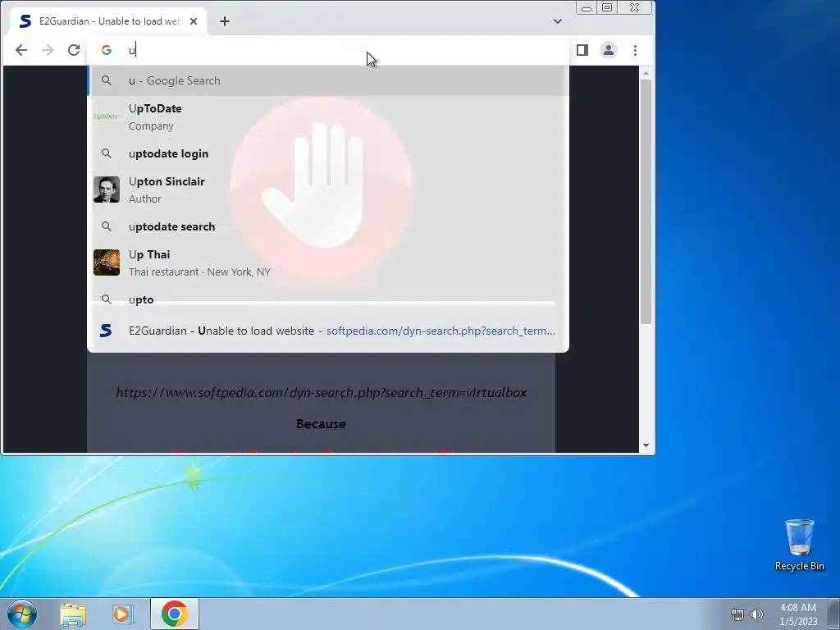Click the softpedia blocked URL text
Viewport: 840px width, 630px height.
(x=322, y=393)
